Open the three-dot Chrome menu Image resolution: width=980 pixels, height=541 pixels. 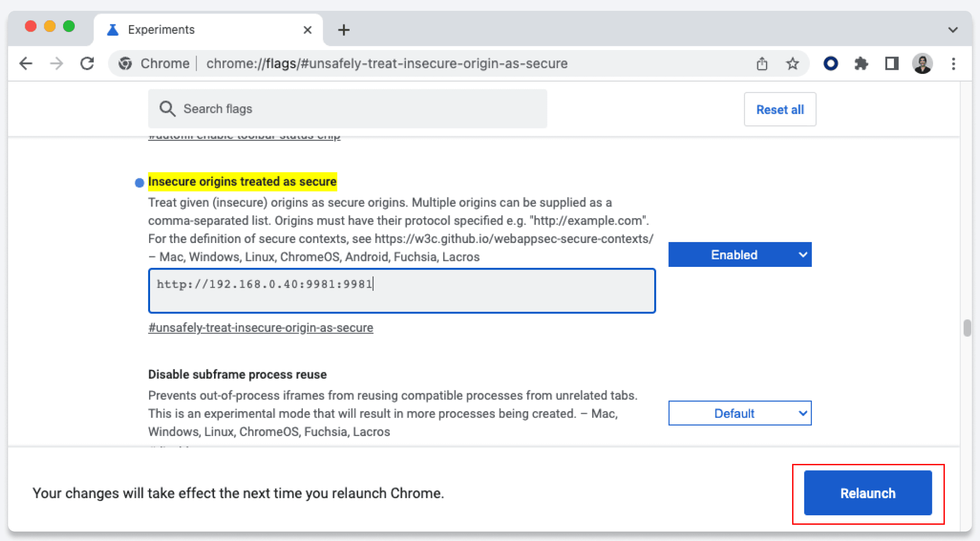coord(953,64)
